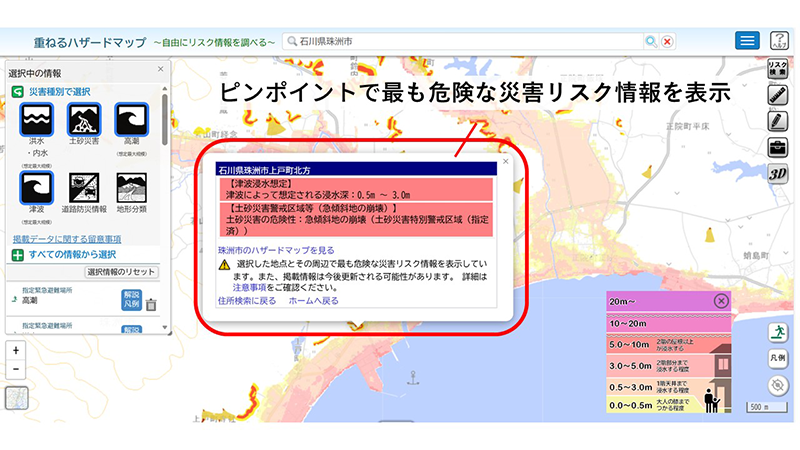This screenshot has width=800, height=450.
Task: Click the 高潮 layer row text
Action: tap(30, 301)
